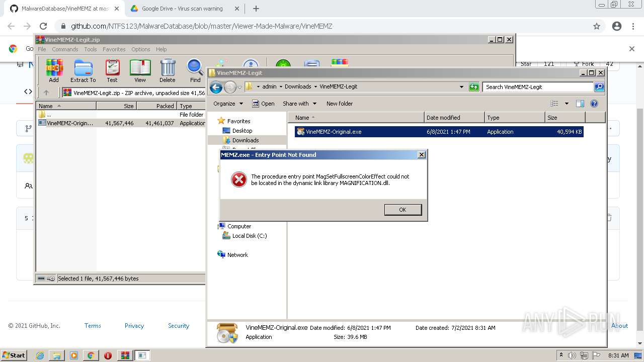The height and width of the screenshot is (362, 644).
Task: Click the About link in GitHub footer
Action: [x=620, y=326]
